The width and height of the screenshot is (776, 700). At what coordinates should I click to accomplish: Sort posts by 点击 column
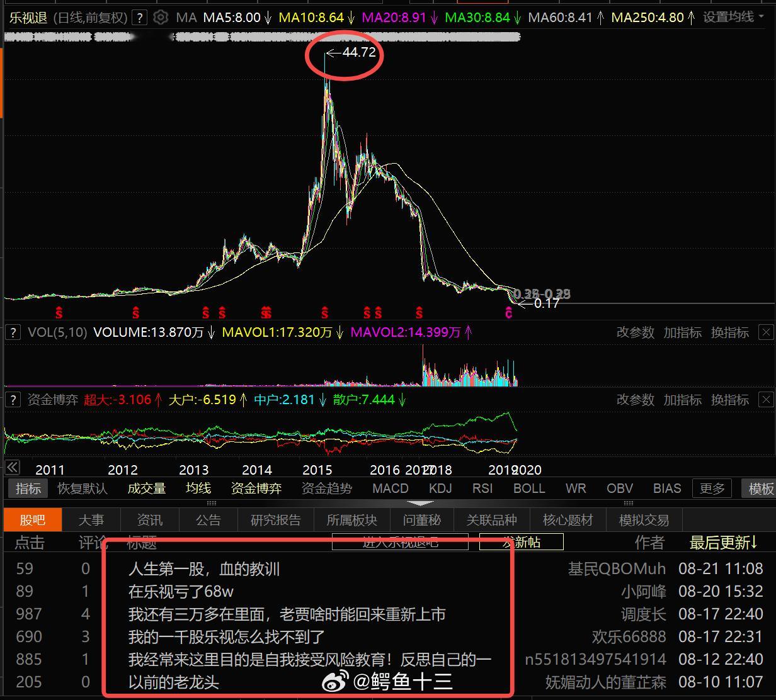point(30,542)
